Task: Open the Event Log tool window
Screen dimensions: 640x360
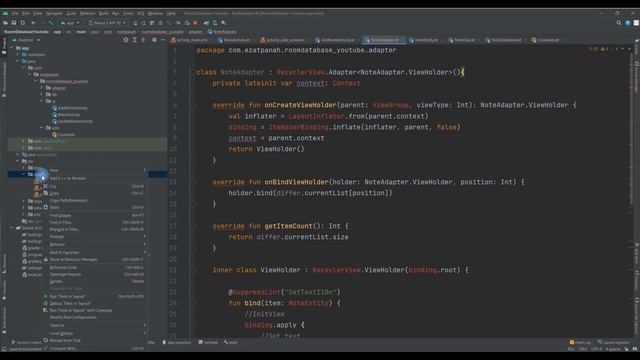Action: point(580,342)
